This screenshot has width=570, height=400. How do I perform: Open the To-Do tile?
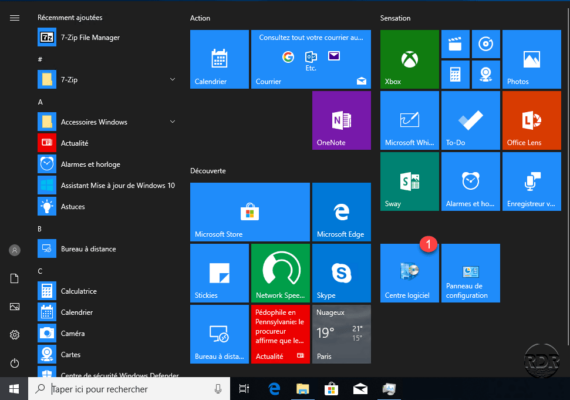470,120
